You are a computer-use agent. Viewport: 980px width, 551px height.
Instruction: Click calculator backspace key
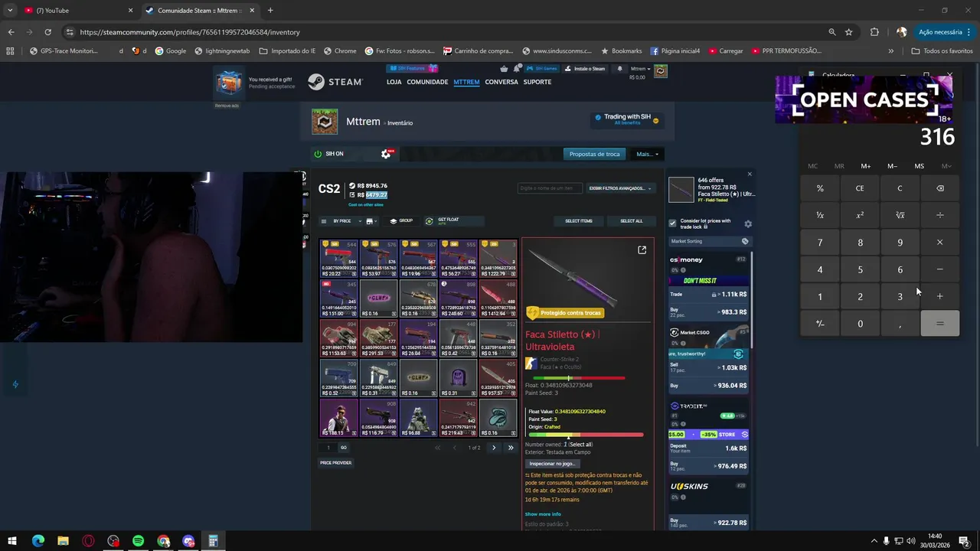pos(940,188)
